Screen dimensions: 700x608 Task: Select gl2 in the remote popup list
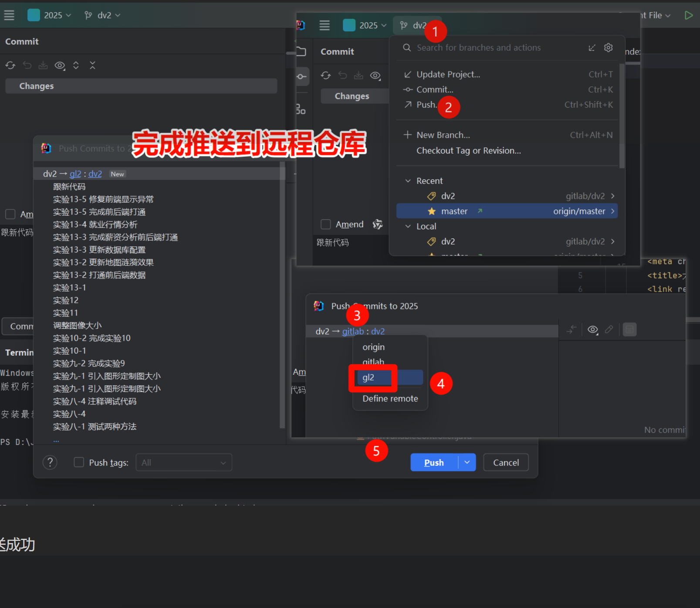click(390, 377)
